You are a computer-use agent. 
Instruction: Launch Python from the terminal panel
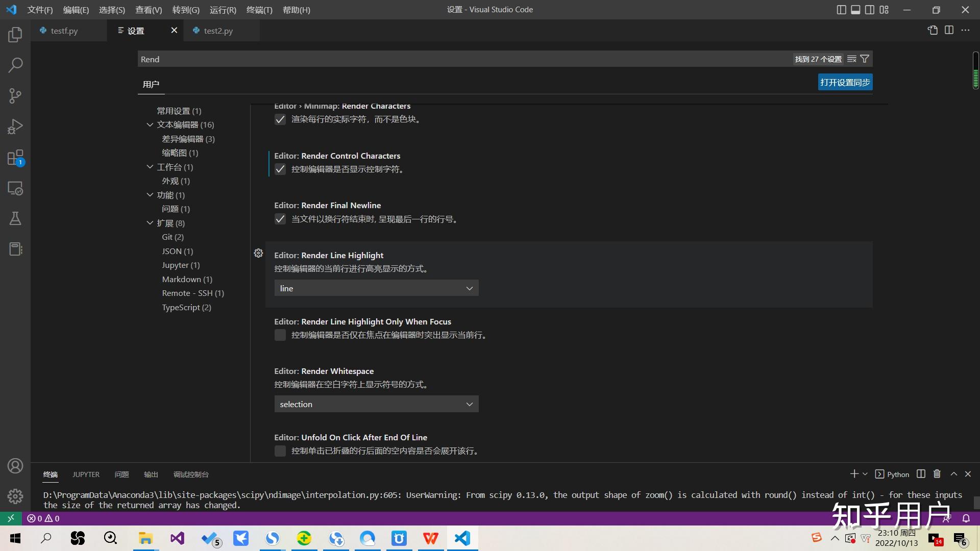(892, 474)
